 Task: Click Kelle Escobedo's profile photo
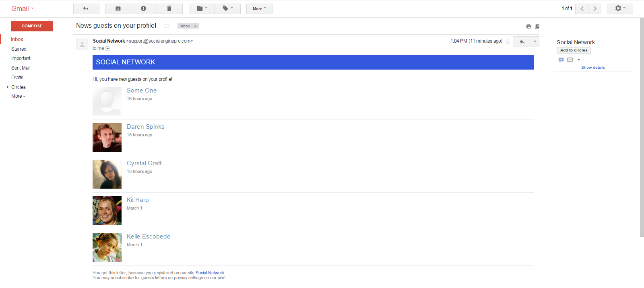107,247
